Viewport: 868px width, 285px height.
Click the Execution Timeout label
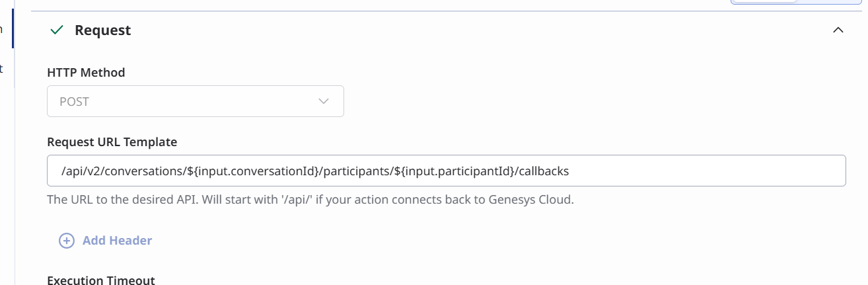click(x=101, y=280)
